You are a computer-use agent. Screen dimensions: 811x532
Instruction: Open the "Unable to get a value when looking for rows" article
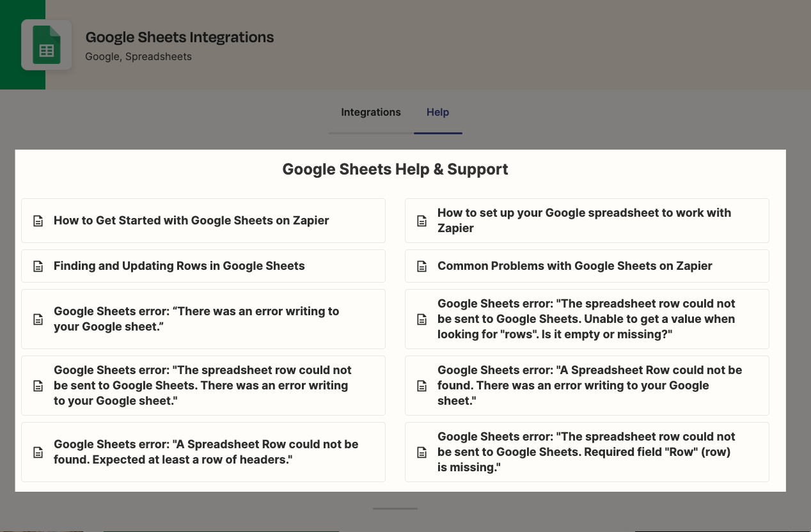coord(587,319)
